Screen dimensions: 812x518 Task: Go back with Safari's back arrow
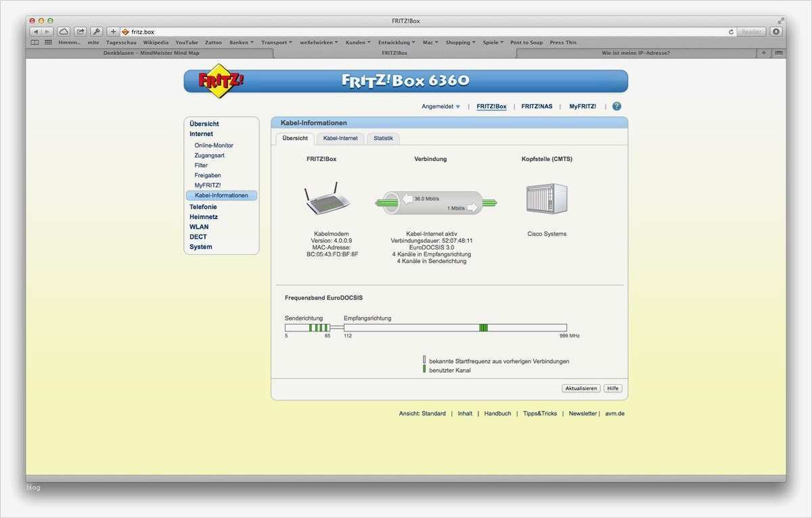click(x=36, y=32)
